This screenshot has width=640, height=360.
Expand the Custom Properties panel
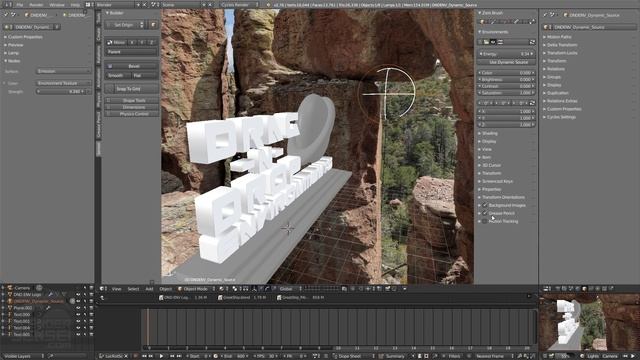click(x=25, y=37)
